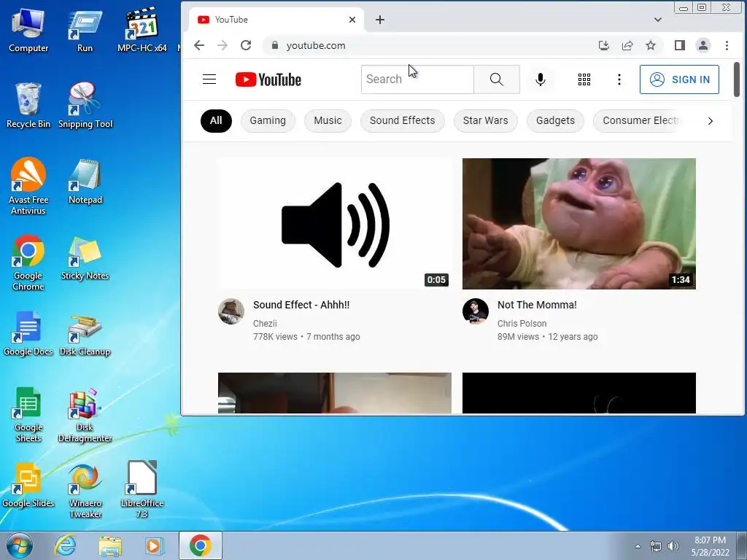Go back in Chrome
The image size is (747, 560).
[x=199, y=45]
